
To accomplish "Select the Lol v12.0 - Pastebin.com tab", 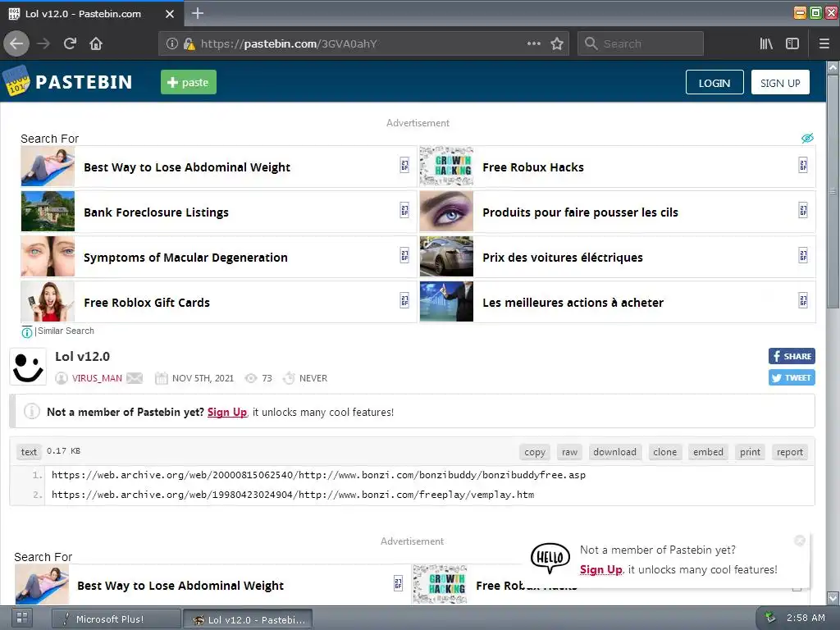I will [92, 14].
